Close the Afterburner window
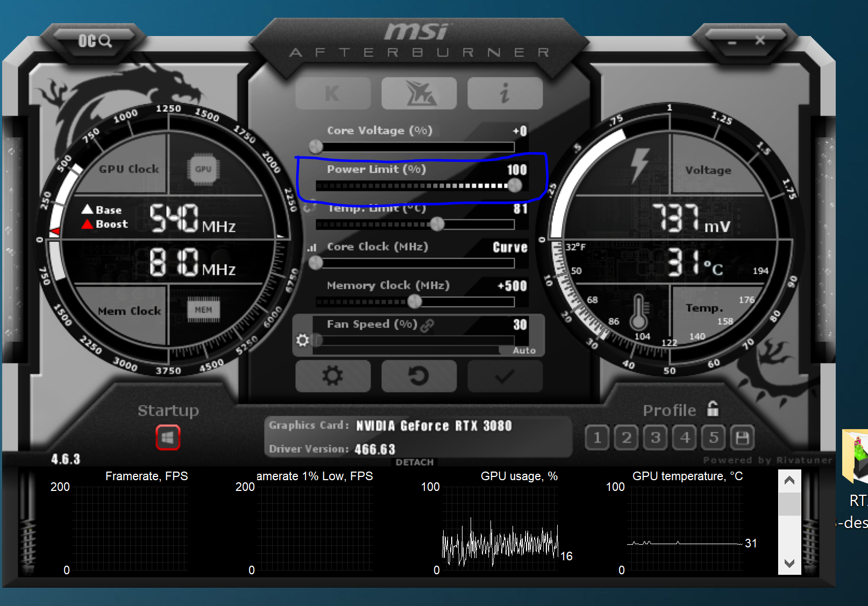Viewport: 868px width, 606px height. coord(760,40)
